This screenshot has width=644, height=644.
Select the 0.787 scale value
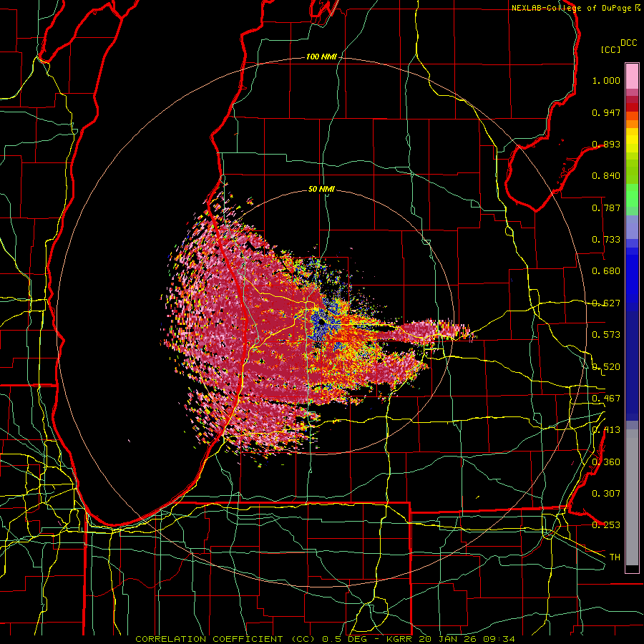tap(606, 208)
